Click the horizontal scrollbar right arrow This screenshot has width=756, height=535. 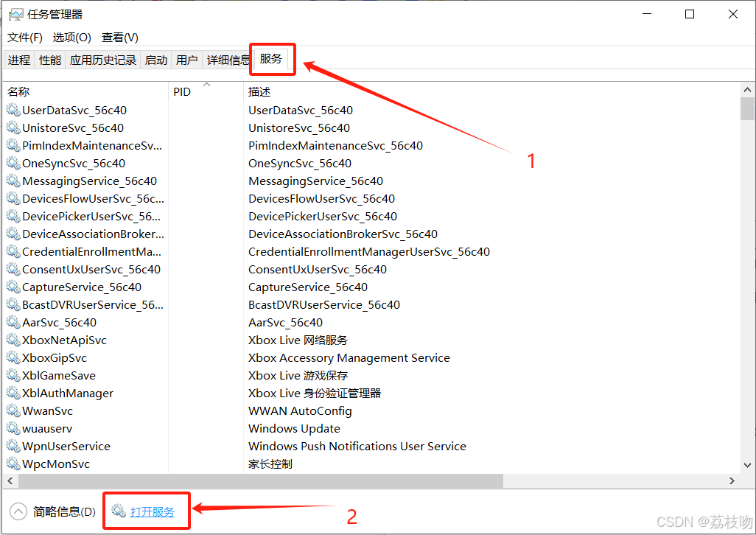pos(732,480)
